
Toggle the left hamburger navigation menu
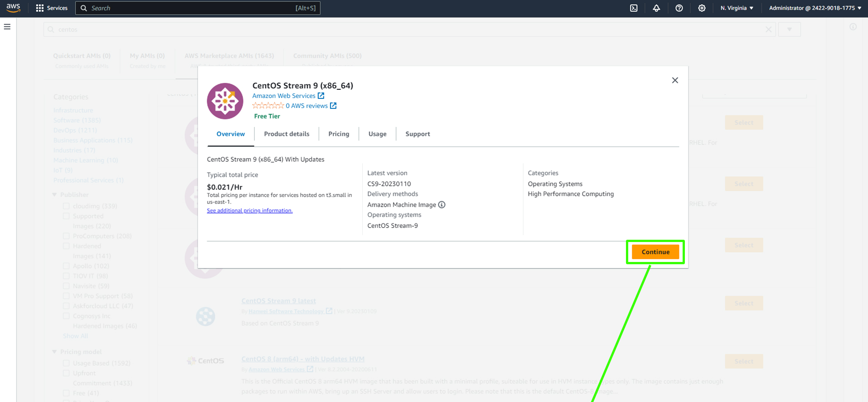point(7,27)
